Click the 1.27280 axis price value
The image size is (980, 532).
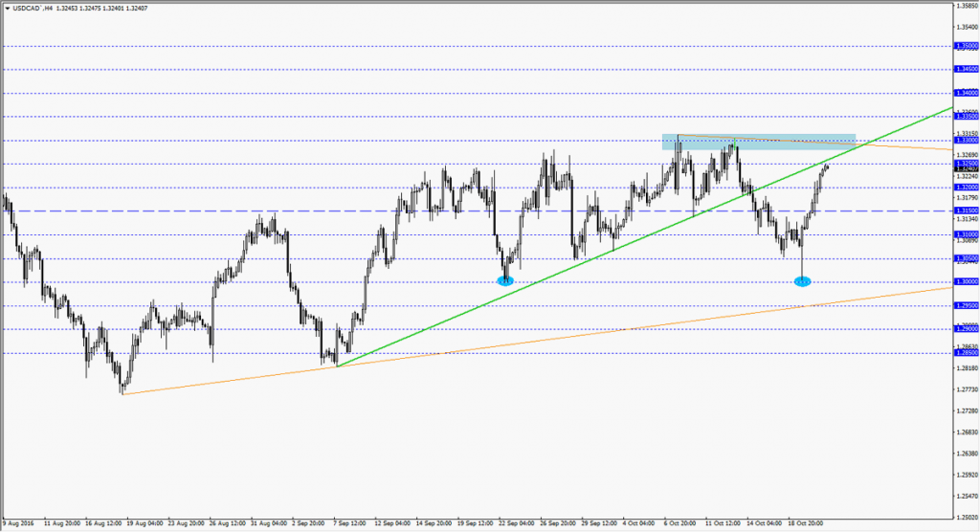pos(967,410)
